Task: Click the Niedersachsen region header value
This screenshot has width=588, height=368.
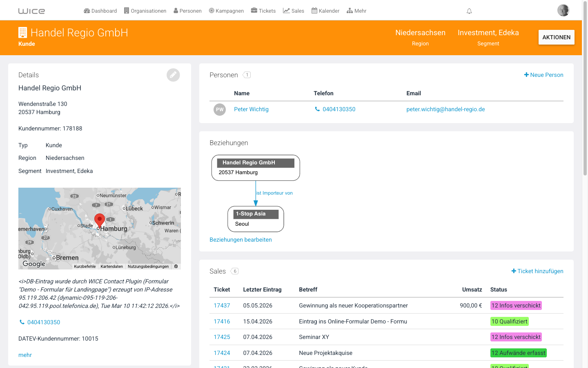Action: 420,33
